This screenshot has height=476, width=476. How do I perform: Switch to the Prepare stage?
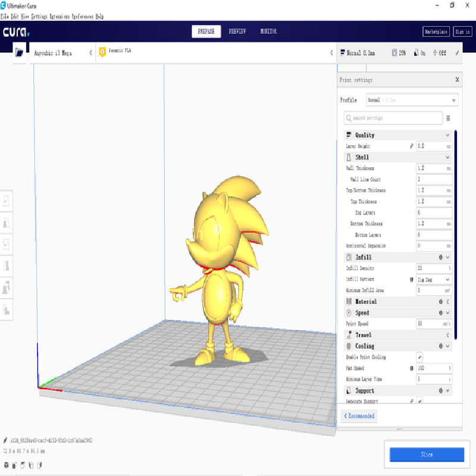point(206,32)
